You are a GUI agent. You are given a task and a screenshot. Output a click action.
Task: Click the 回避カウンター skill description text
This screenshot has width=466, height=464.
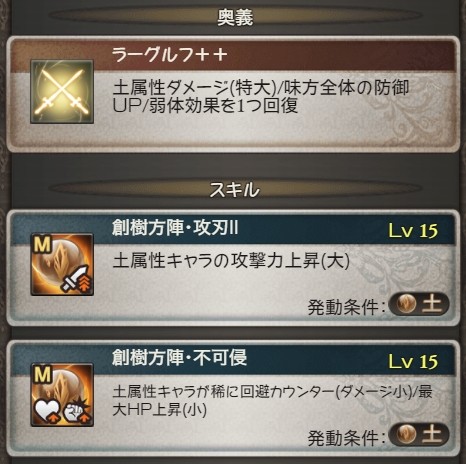click(273, 401)
